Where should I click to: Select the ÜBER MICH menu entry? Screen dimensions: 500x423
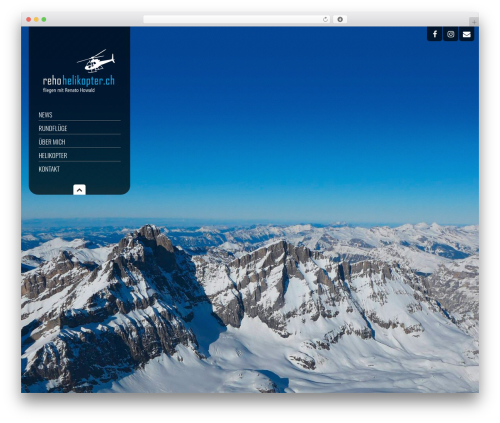click(x=52, y=142)
